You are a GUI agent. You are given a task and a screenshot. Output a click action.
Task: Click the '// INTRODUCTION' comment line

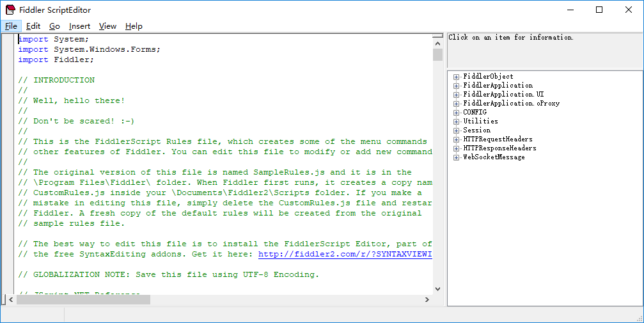[56, 81]
